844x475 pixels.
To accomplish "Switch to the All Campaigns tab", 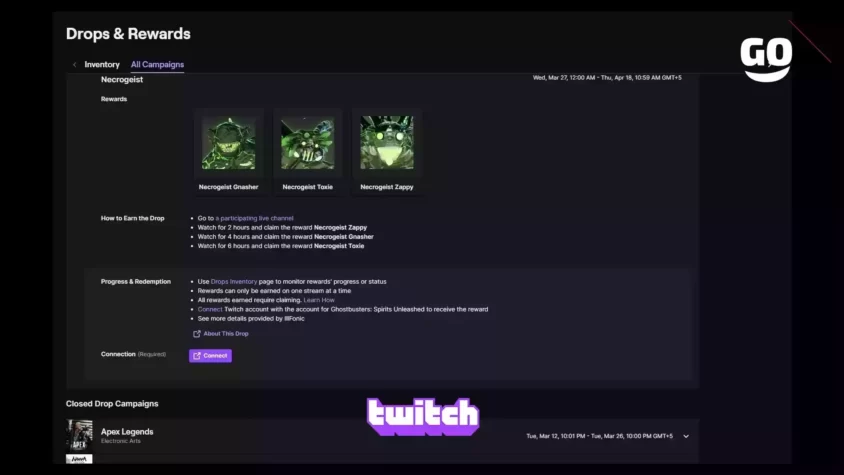I will pyautogui.click(x=157, y=65).
